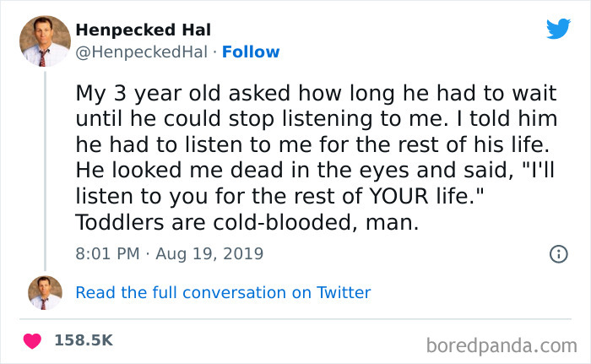Viewport: 591px width, 364px height.
Task: Open the info circle icon
Action: pos(557,253)
